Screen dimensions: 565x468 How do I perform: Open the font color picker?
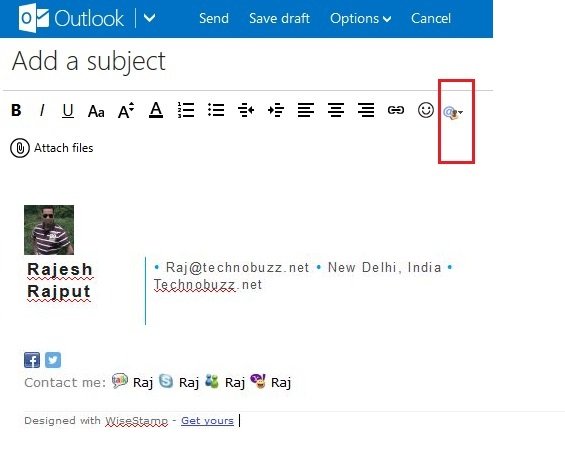pyautogui.click(x=156, y=110)
